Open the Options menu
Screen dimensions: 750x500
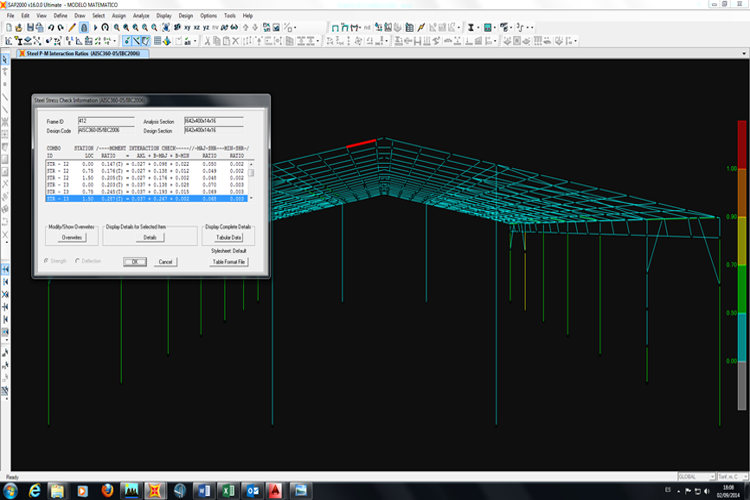click(208, 16)
